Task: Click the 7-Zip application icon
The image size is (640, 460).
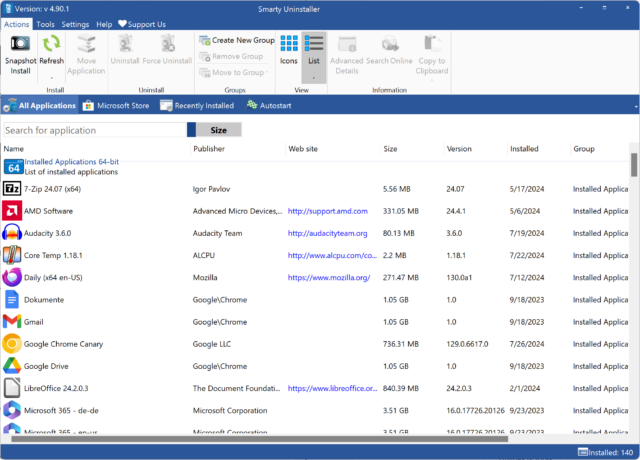Action: (x=12, y=189)
